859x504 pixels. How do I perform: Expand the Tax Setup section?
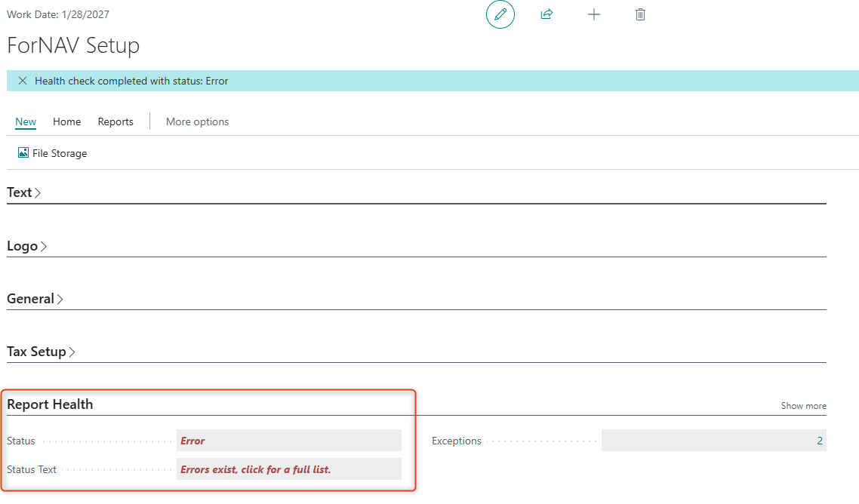click(x=41, y=352)
